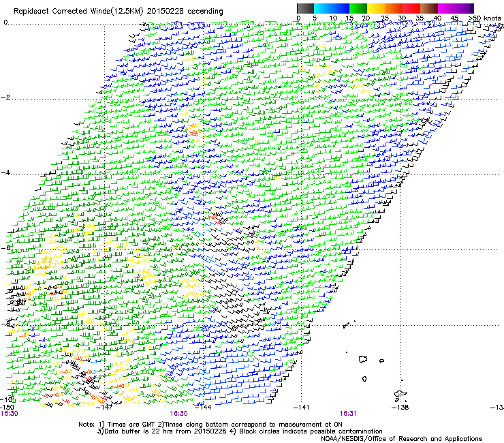
Task: Click the longitude label '-150' at bottom
Action: point(7,408)
